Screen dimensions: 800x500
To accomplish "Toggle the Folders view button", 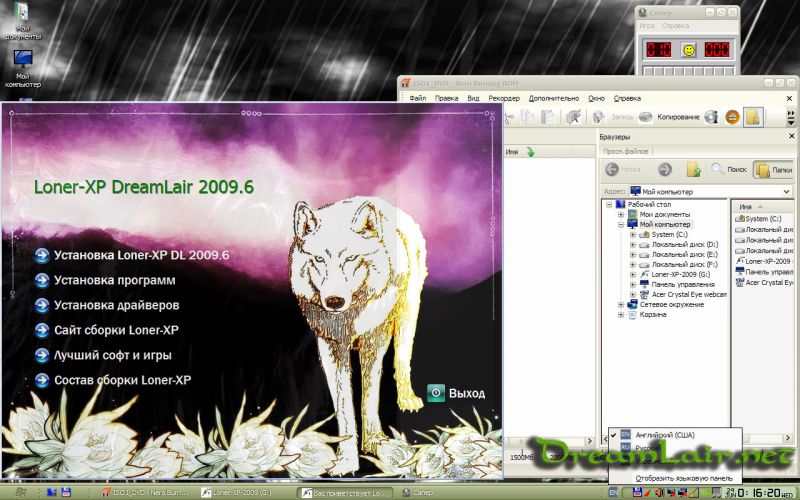I will click(x=775, y=170).
